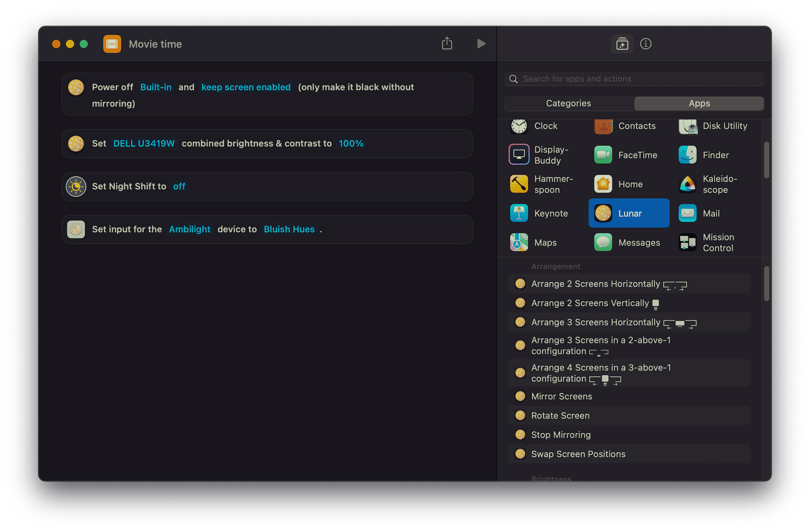Screen dimensions: 810x532
Task: Select the Mission Control icon
Action: click(x=687, y=242)
